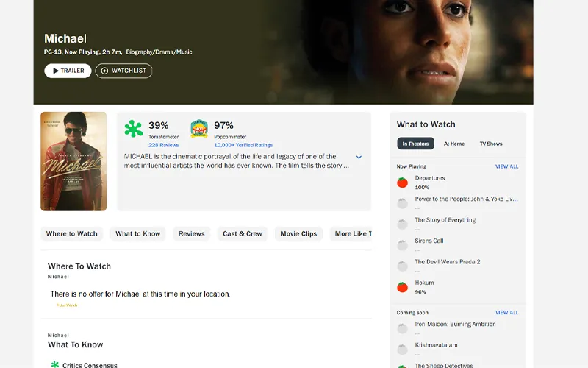Viewport: 588px width, 368px height.
Task: Open Hokum movie page
Action: tap(424, 283)
